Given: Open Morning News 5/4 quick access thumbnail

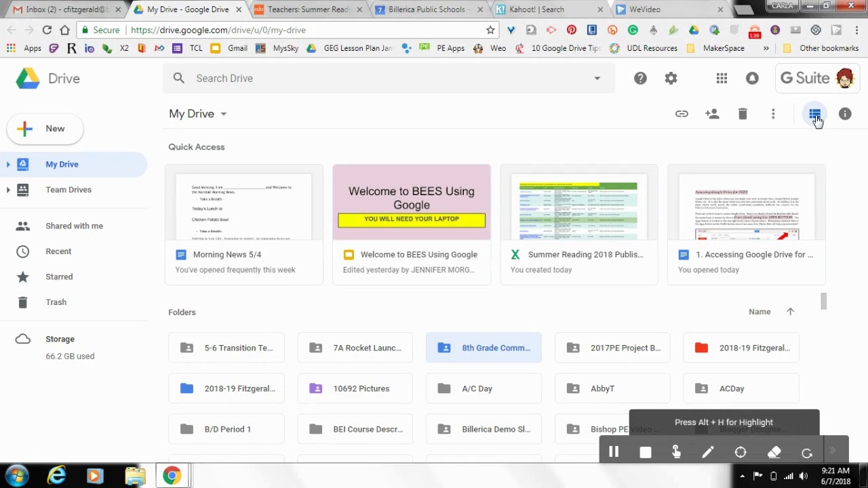Looking at the screenshot, I should 244,203.
